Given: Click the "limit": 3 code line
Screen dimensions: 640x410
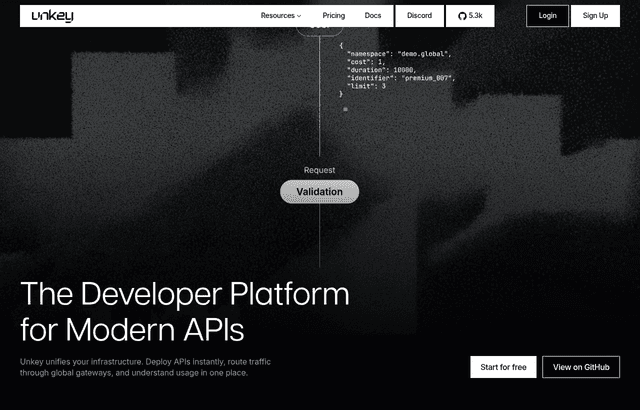Looking at the screenshot, I should coord(366,86).
